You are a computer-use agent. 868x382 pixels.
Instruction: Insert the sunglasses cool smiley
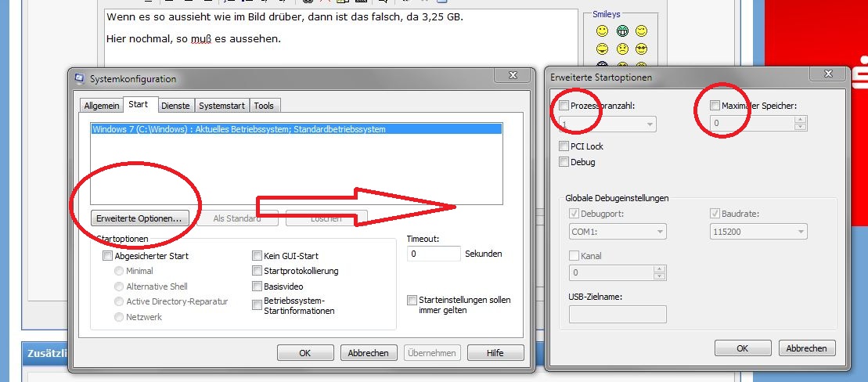642,49
